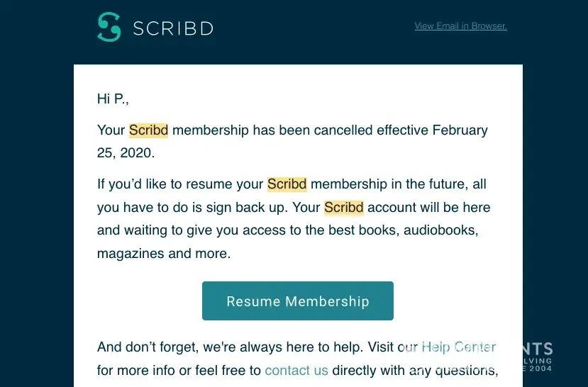Click the SCRIBD wordmark in header
The image size is (588, 387).
(173, 29)
